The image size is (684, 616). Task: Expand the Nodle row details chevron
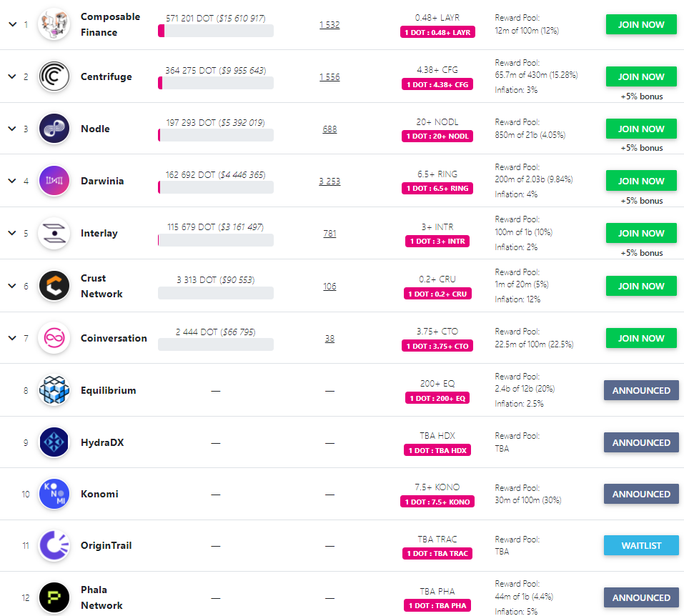11,129
